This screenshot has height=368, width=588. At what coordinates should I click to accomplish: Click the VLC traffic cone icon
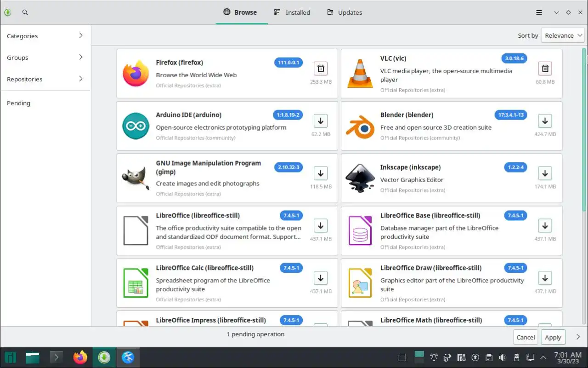click(x=360, y=74)
